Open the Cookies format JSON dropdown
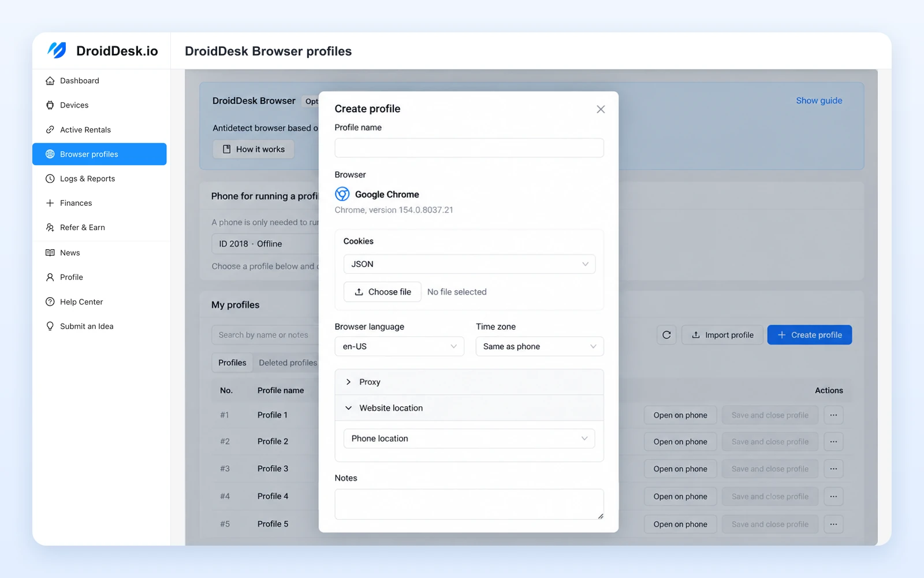The image size is (924, 578). coord(469,264)
